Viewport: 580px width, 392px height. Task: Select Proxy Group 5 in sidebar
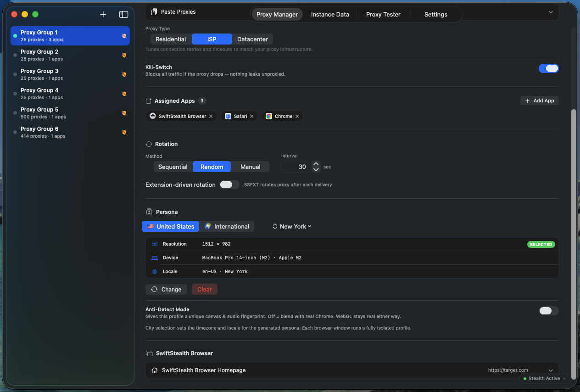click(70, 113)
